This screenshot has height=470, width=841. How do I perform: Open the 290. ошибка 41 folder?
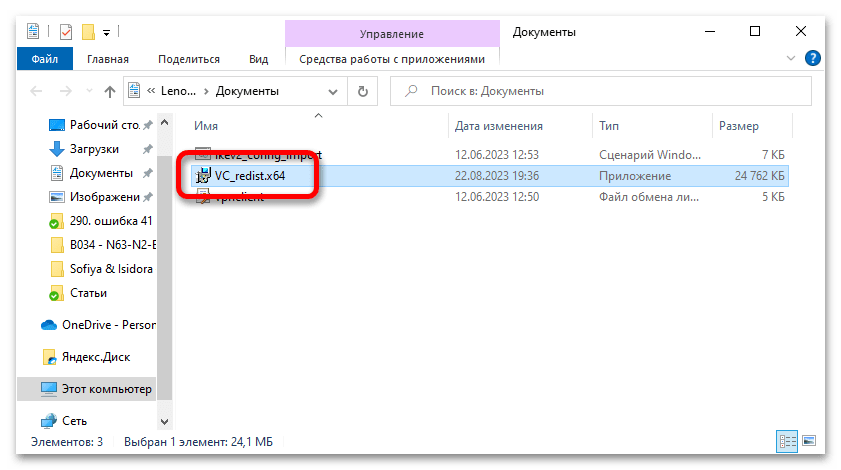click(x=111, y=221)
